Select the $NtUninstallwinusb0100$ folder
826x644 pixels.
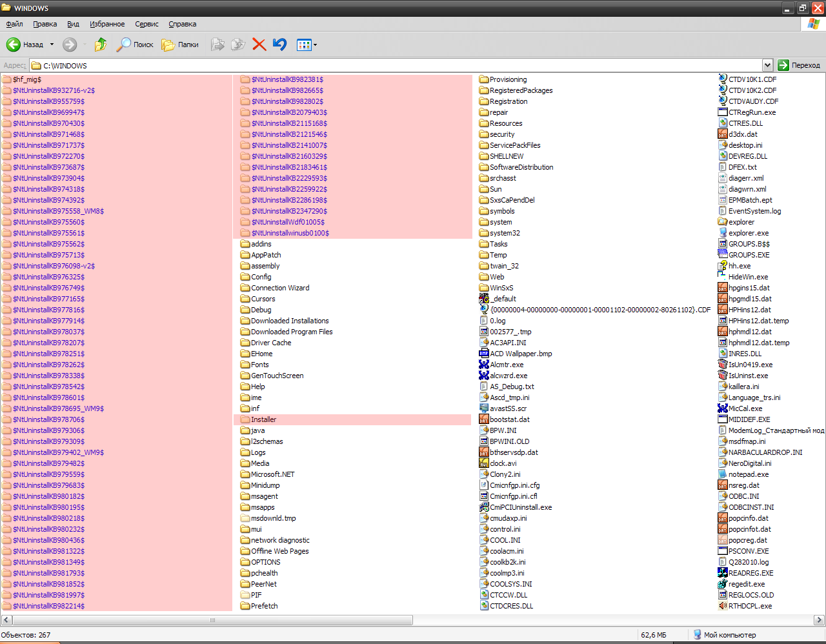pyautogui.click(x=285, y=233)
